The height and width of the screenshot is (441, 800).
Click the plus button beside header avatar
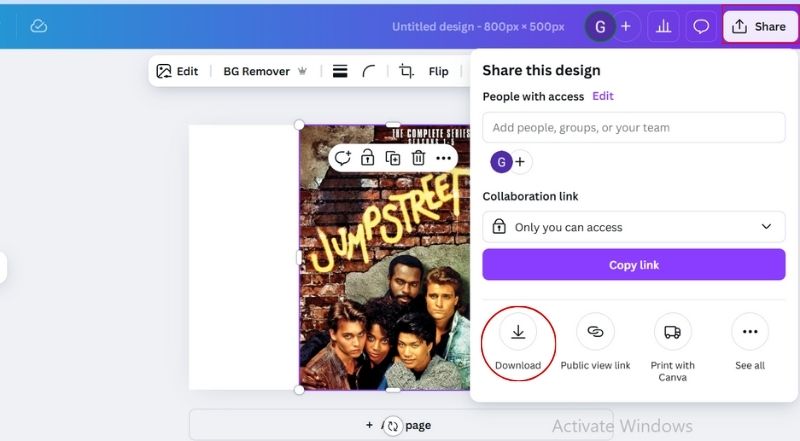click(626, 27)
